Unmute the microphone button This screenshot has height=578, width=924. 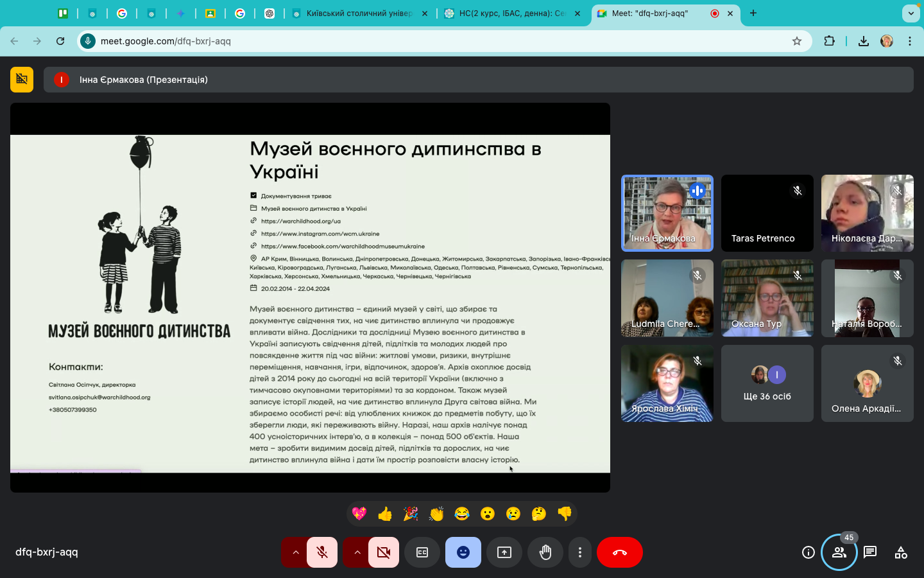(322, 552)
